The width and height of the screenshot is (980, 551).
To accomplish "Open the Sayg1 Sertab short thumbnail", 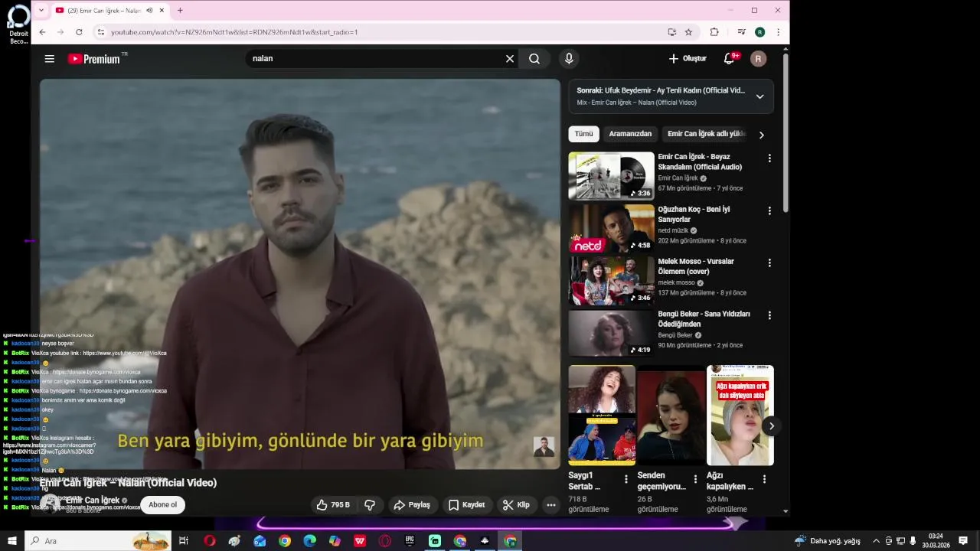I will pos(602,415).
